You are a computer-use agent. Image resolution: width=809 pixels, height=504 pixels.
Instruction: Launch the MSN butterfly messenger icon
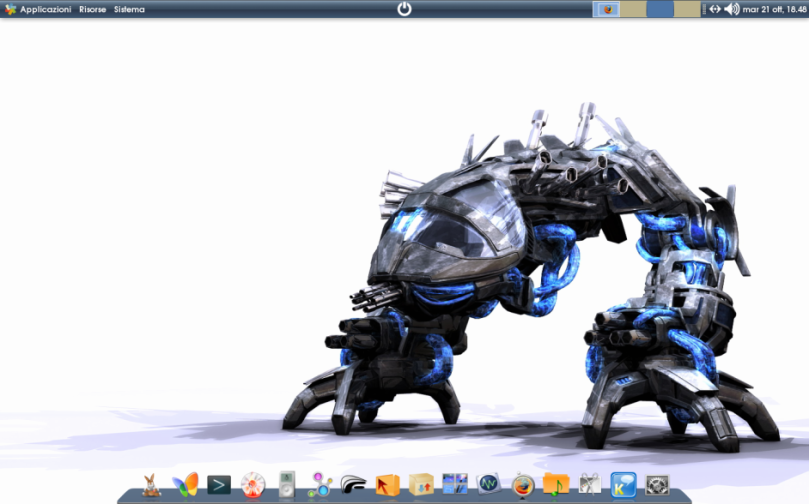pyautogui.click(x=185, y=485)
